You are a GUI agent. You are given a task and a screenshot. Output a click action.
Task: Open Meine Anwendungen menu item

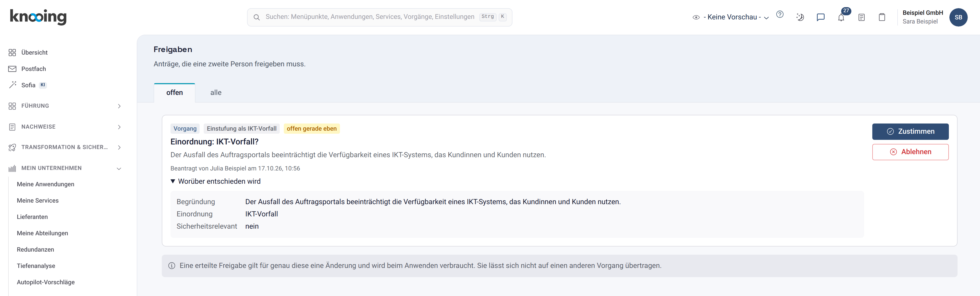45,184
